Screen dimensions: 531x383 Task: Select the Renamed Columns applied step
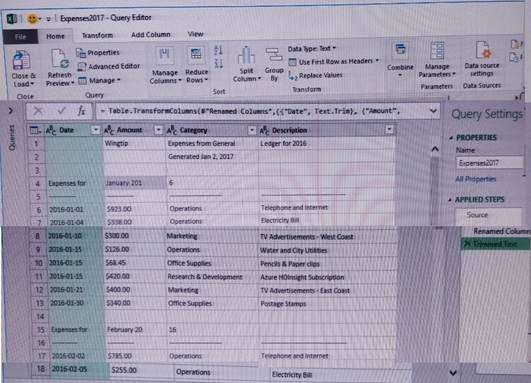[x=501, y=231]
